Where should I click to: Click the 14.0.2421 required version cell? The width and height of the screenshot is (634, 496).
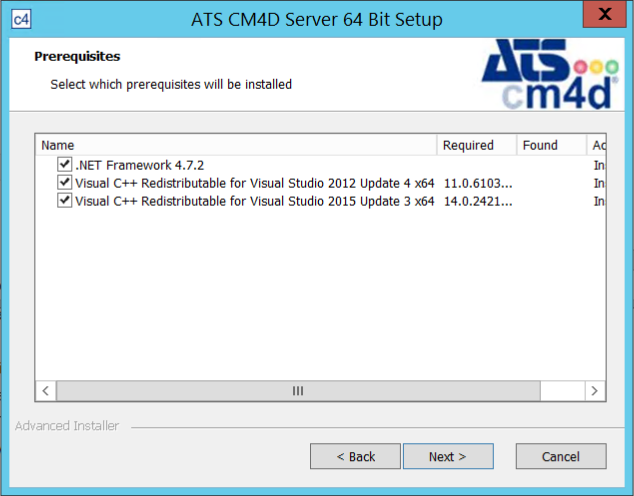click(478, 200)
